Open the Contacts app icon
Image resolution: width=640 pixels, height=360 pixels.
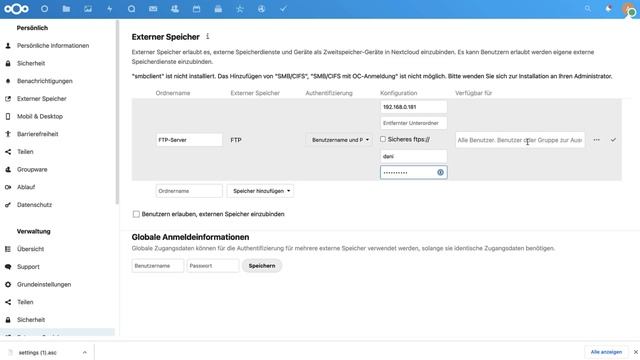pyautogui.click(x=175, y=9)
